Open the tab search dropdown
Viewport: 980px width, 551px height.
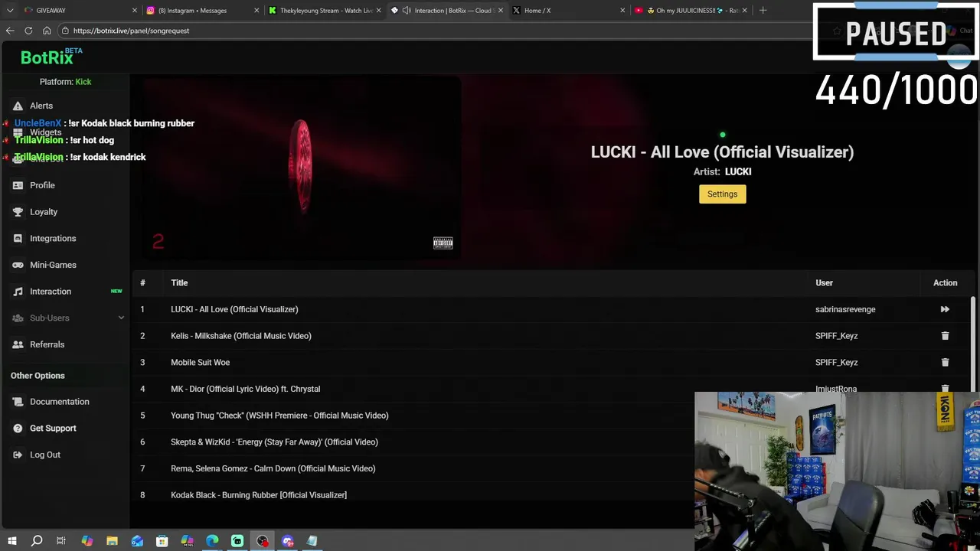10,11
